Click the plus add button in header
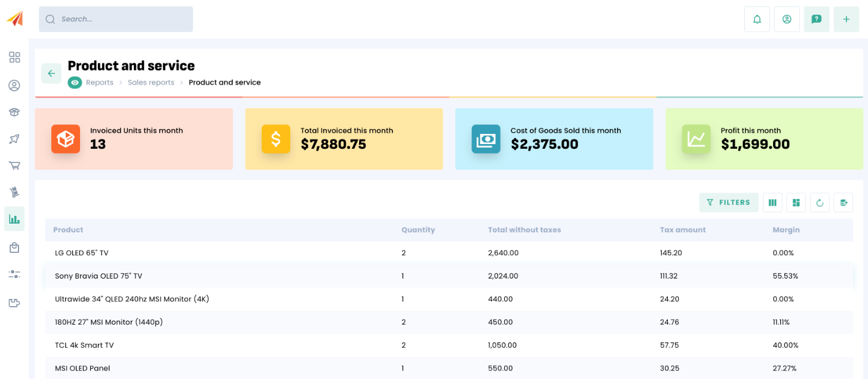The height and width of the screenshot is (379, 868). click(846, 19)
